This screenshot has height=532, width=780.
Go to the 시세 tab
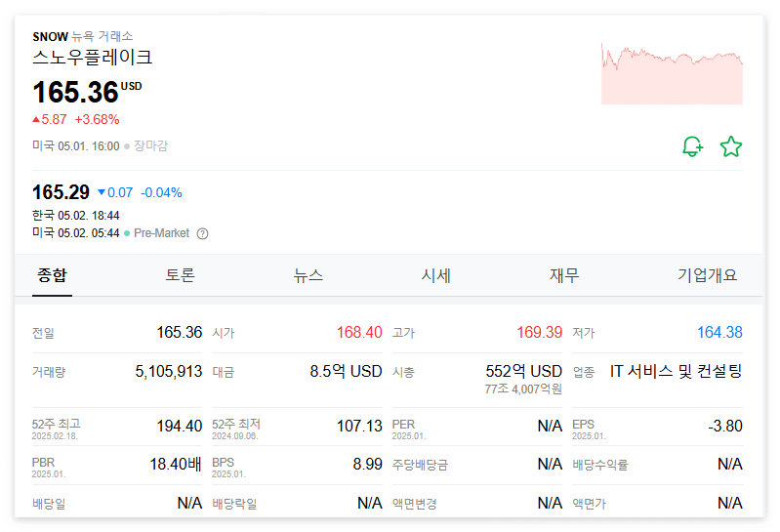click(x=435, y=275)
